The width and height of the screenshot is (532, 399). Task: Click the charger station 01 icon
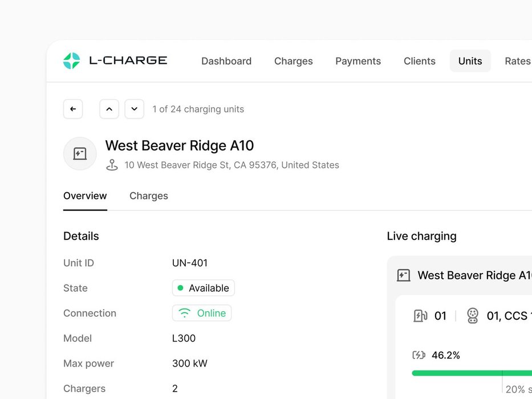[420, 316]
